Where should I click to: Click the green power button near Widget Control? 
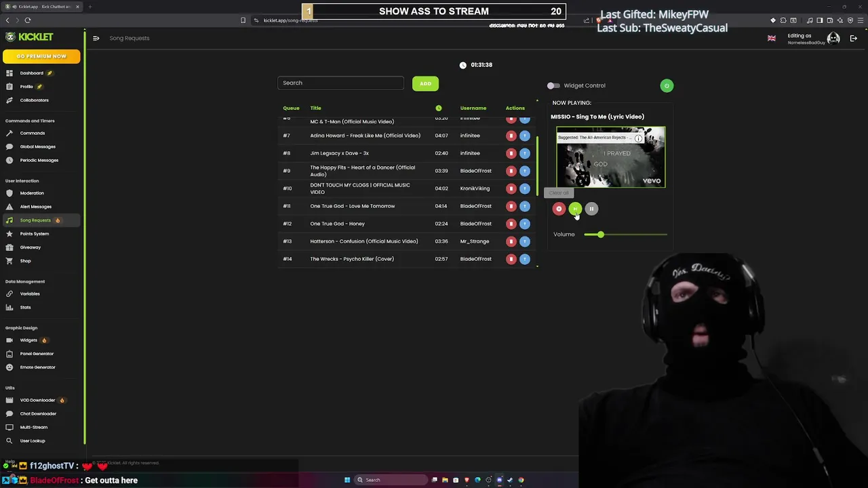tap(667, 85)
